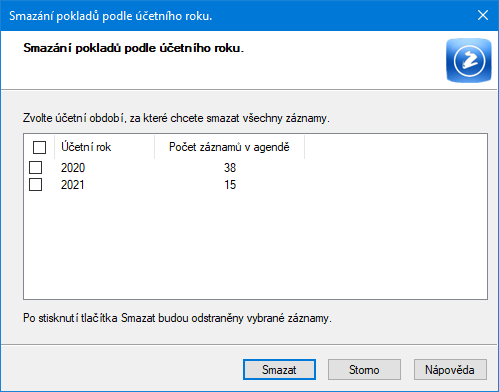This screenshot has height=392, width=499.
Task: Click the record count 15
Action: pyautogui.click(x=230, y=185)
